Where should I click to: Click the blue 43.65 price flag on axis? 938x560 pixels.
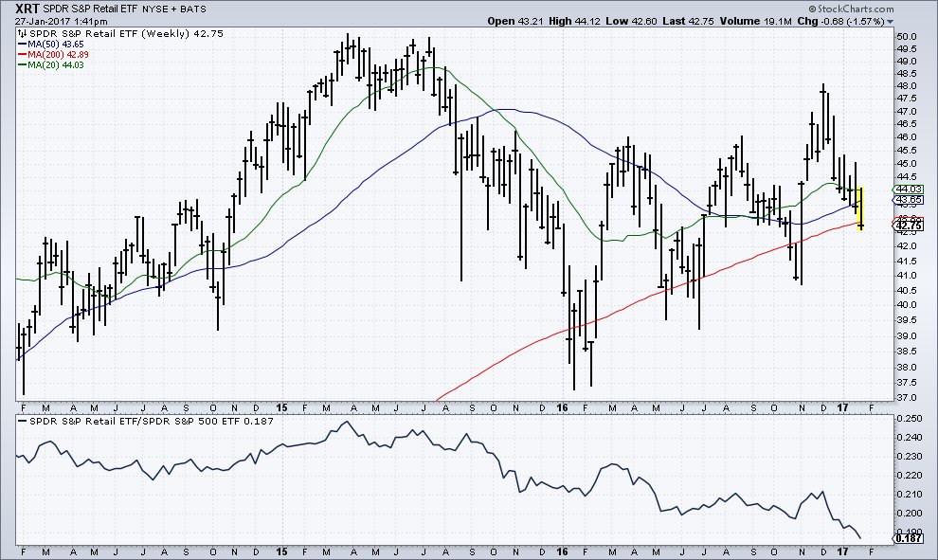coord(908,200)
